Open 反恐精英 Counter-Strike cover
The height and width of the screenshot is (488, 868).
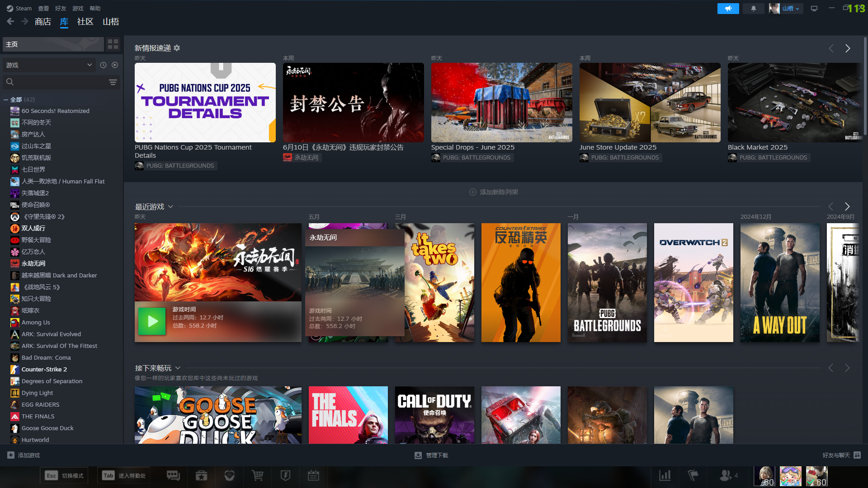tap(521, 282)
